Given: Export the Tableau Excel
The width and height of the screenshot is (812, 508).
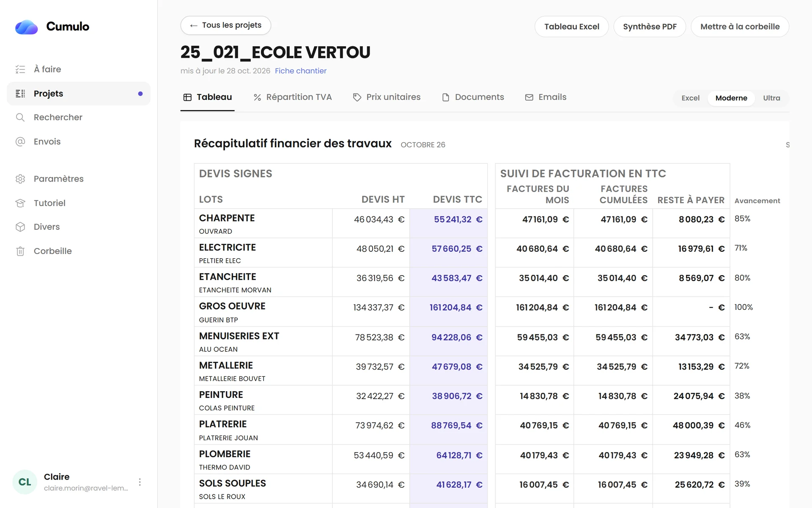Looking at the screenshot, I should pos(572,27).
